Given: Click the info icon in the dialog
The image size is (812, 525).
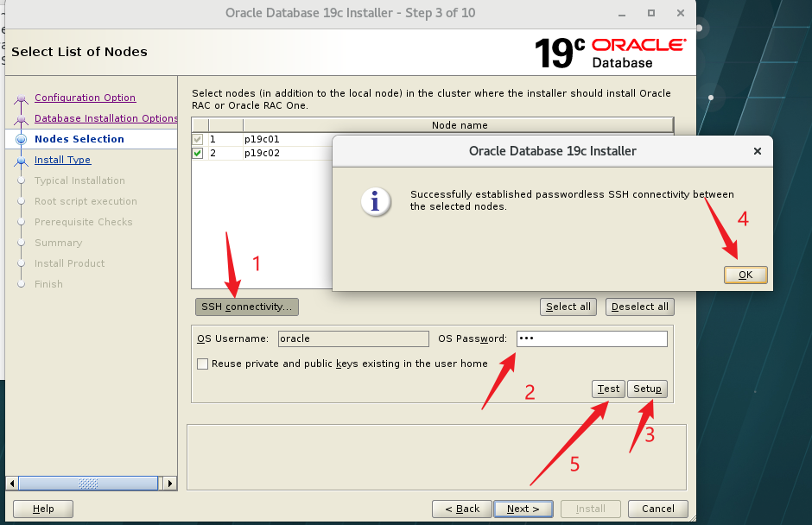Looking at the screenshot, I should pyautogui.click(x=376, y=201).
